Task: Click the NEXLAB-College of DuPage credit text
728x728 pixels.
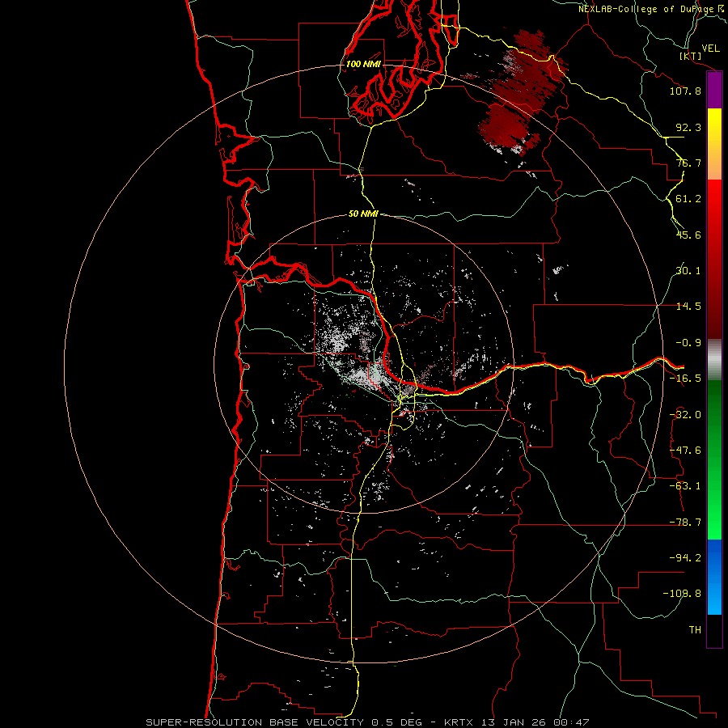Action: [x=650, y=9]
